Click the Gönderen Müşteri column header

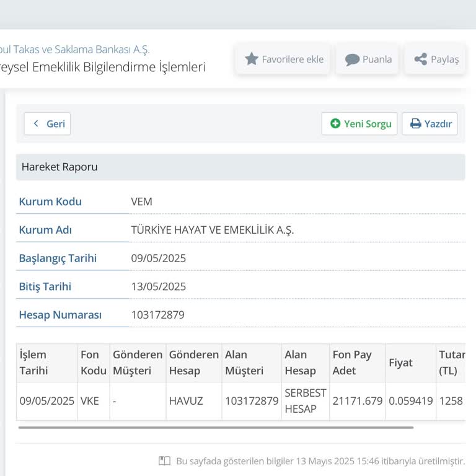138,363
